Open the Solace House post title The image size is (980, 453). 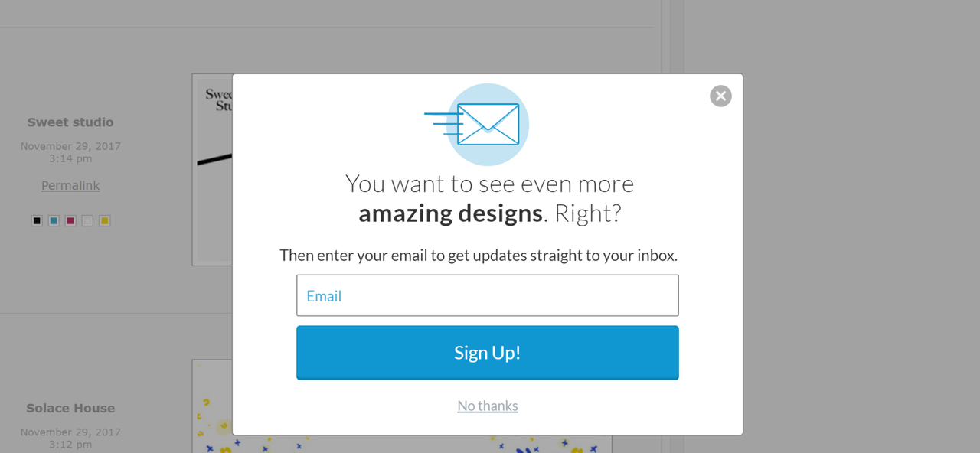pos(70,409)
